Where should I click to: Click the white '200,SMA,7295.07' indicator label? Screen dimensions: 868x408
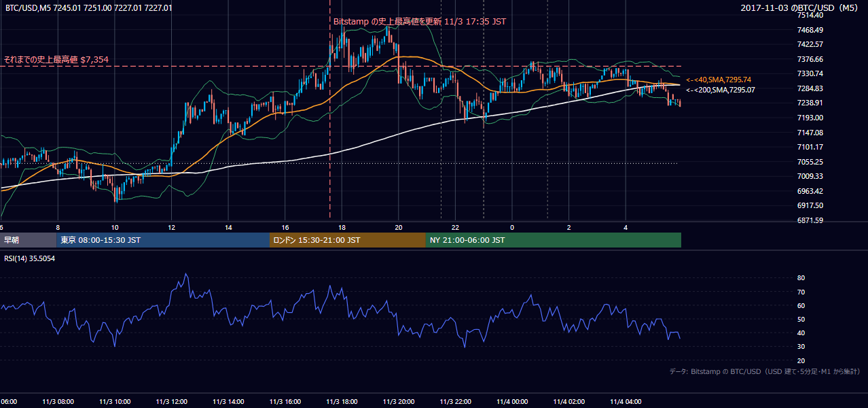pos(720,90)
